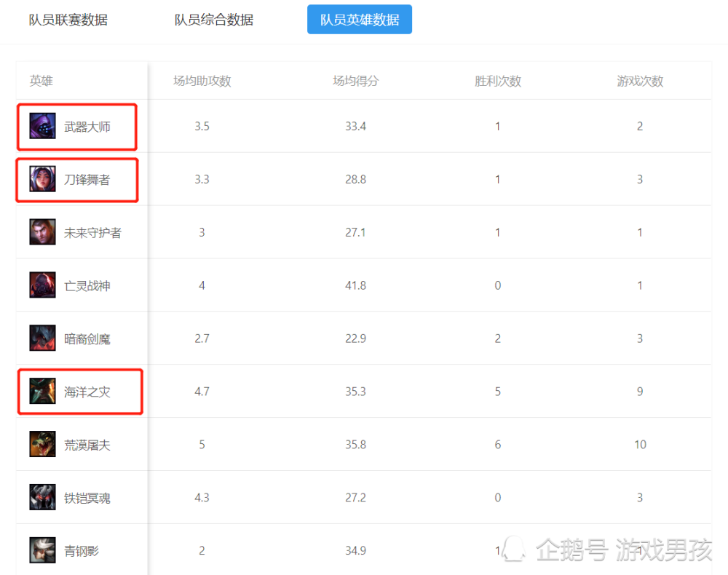
Task: Click the 武器大师 hero portrait icon
Action: [x=42, y=126]
